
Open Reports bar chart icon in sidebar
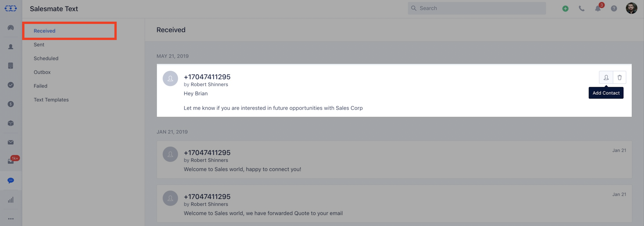(x=11, y=200)
